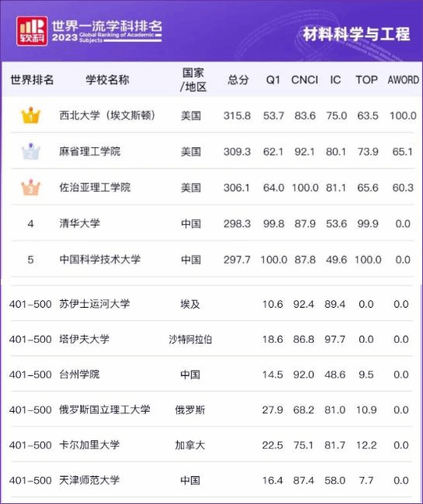423x504 pixels.
Task: Click the silver crown rank 2 icon
Action: coord(31,151)
